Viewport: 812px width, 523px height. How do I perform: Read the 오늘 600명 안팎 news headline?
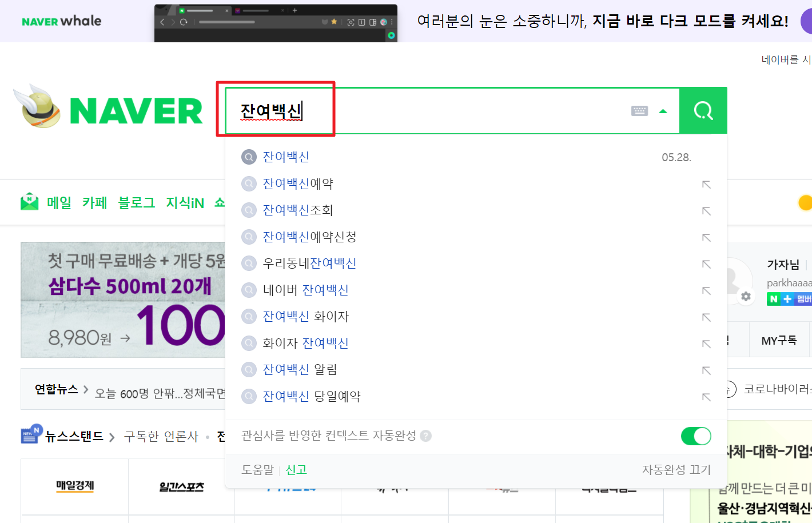(160, 393)
